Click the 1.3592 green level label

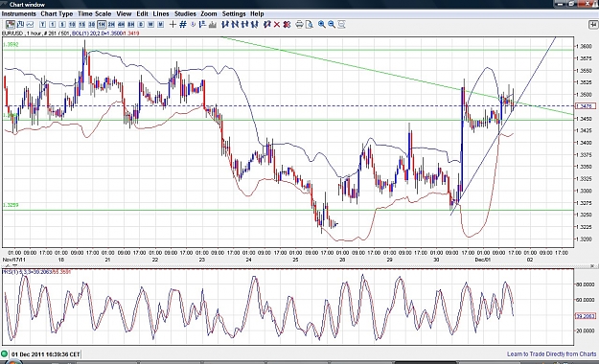coord(11,45)
